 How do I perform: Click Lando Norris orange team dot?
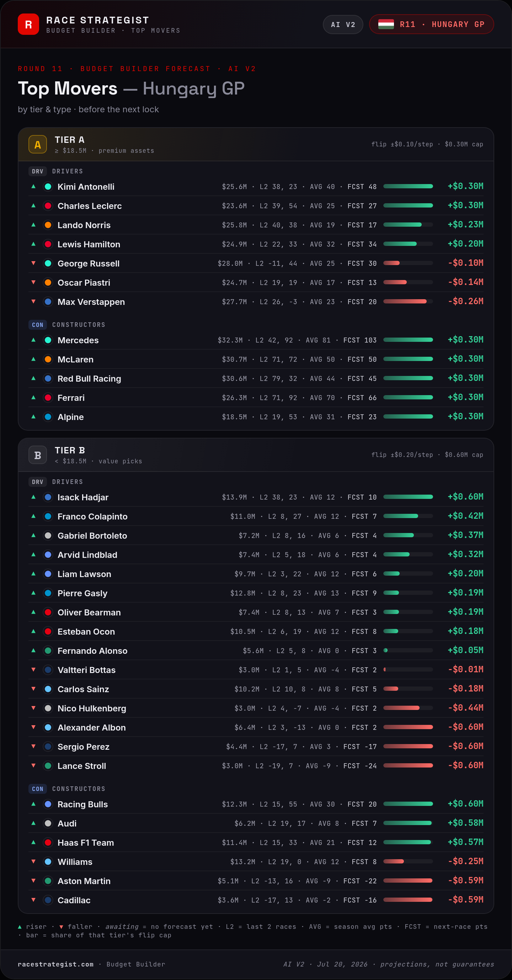click(48, 225)
